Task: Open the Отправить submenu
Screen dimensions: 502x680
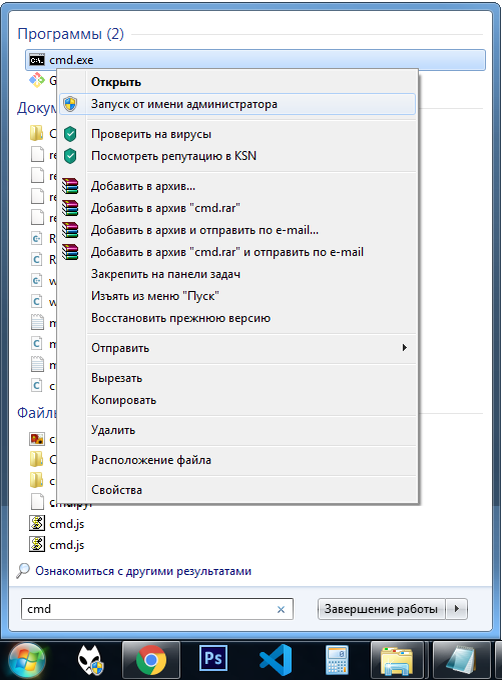Action: click(x=238, y=348)
